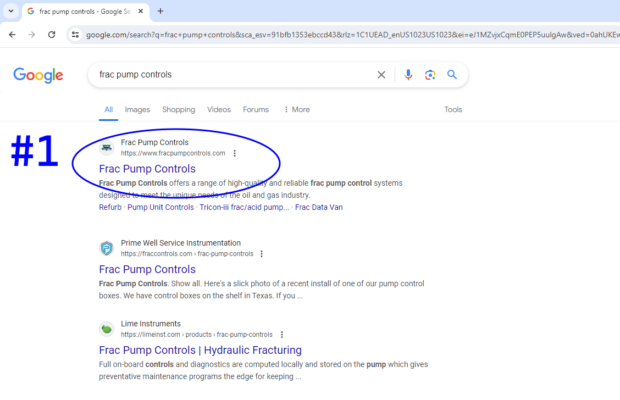This screenshot has width=620, height=400.
Task: Click the voice search microphone icon
Action: point(408,75)
